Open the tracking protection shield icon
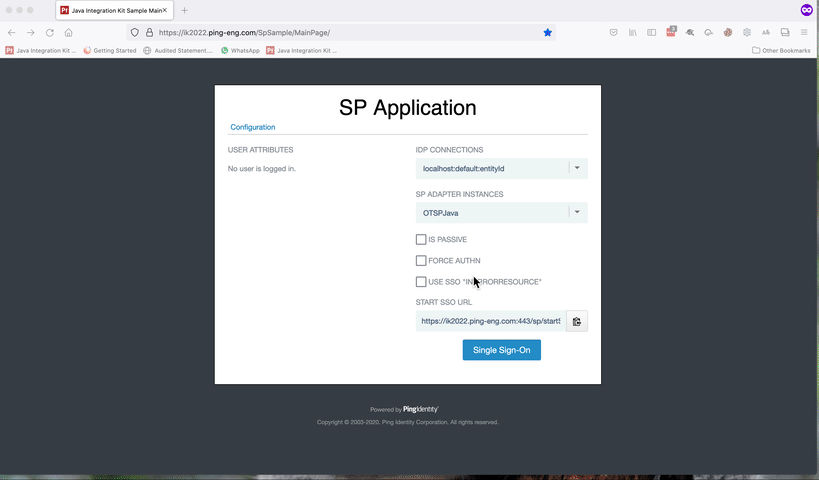Image resolution: width=819 pixels, height=480 pixels. pyautogui.click(x=135, y=32)
